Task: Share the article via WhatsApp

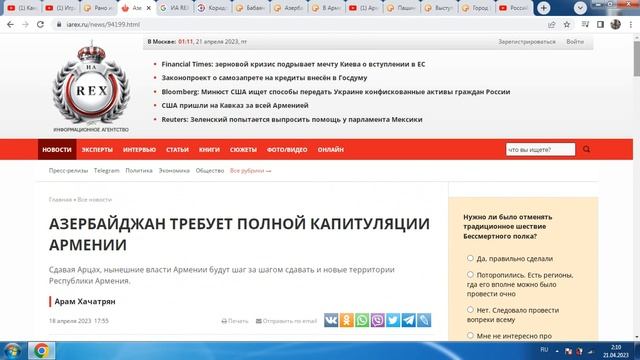Action: coord(362,320)
